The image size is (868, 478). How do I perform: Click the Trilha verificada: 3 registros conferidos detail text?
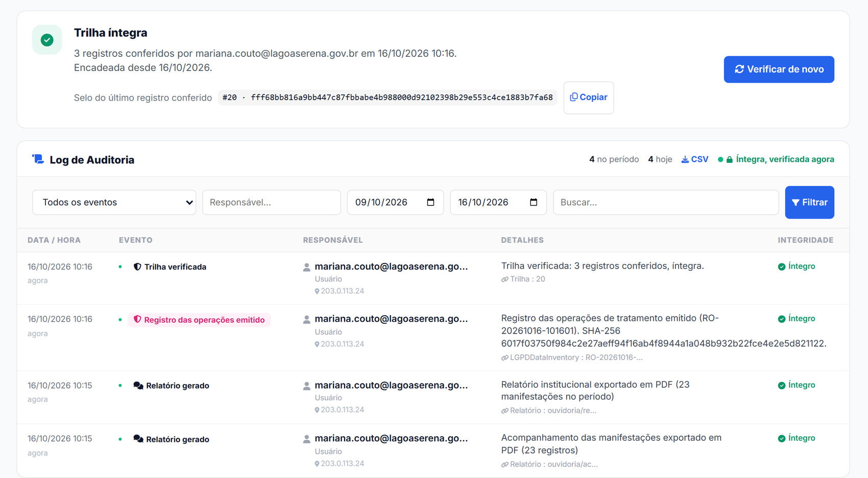pyautogui.click(x=602, y=266)
